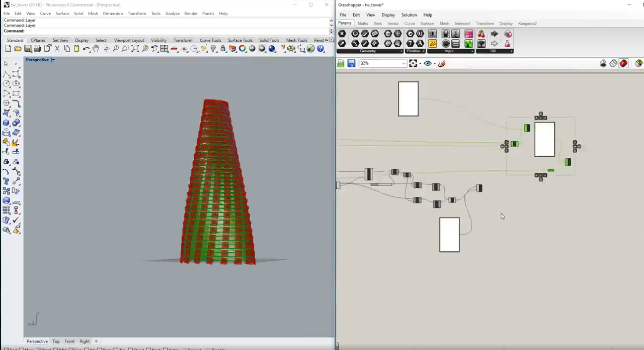The width and height of the screenshot is (644, 350).
Task: Click the Rhino Pan hand tool icon
Action: click(x=95, y=48)
